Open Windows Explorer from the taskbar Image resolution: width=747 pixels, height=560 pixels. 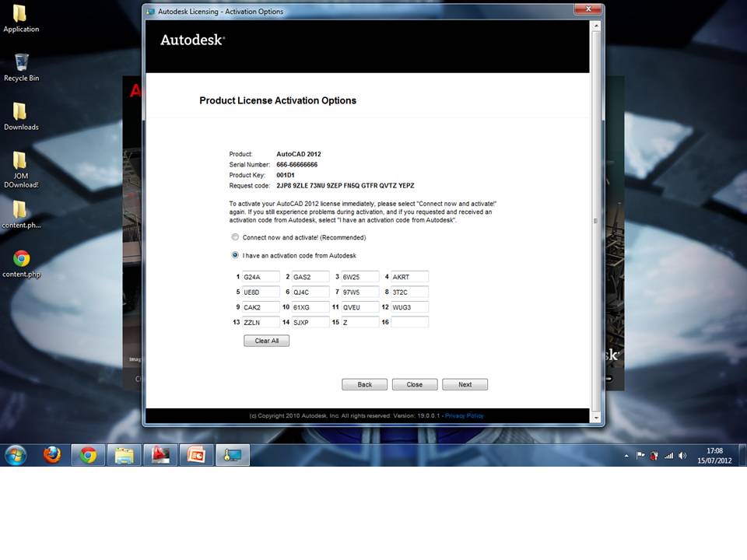[124, 455]
